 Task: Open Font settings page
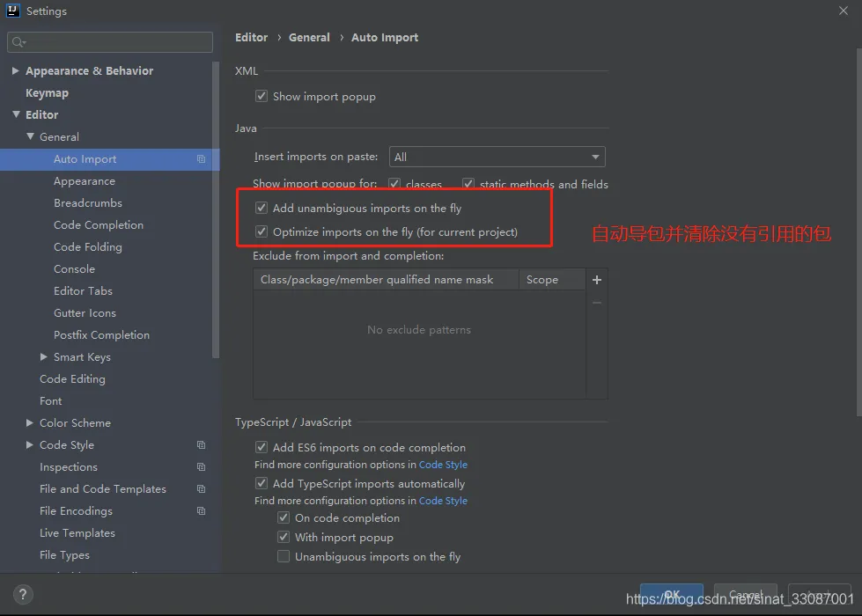(x=50, y=400)
